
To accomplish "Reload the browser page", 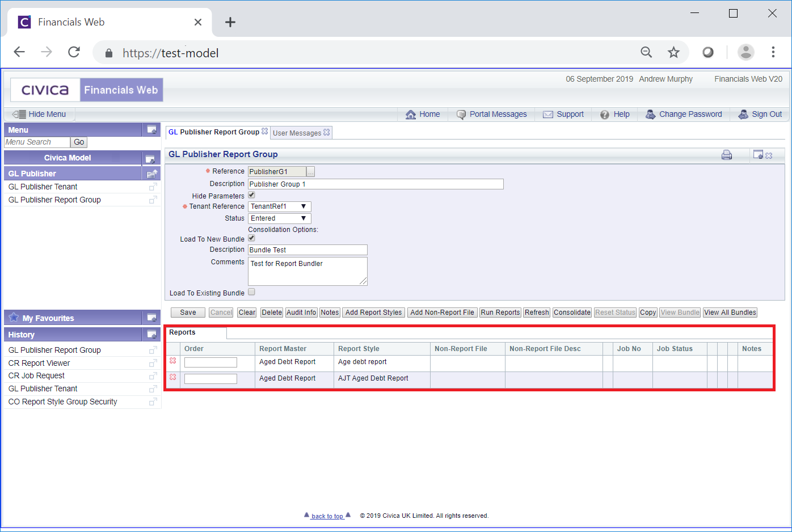I will 74,52.
